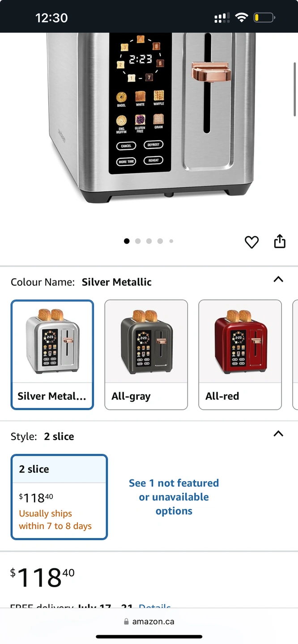
Task: Select the Silver Metallic colour option
Action: pos(52,355)
